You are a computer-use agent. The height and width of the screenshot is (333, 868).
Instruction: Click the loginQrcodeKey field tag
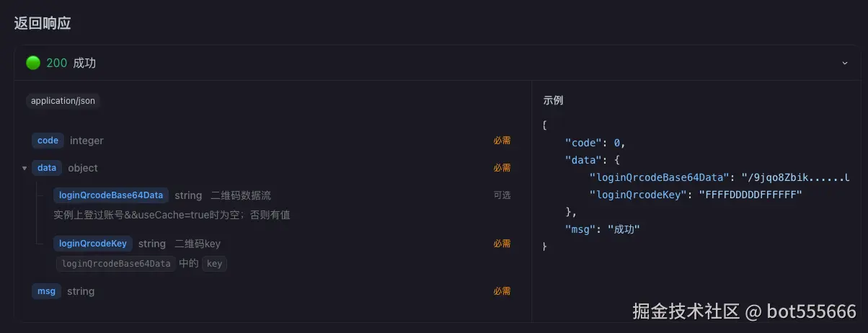click(x=93, y=244)
